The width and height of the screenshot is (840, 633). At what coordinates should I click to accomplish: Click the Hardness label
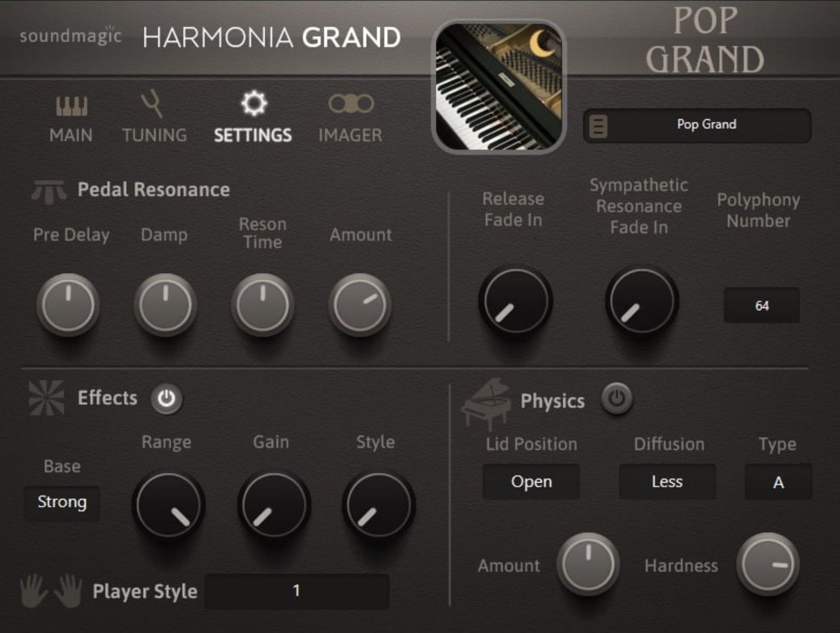681,565
